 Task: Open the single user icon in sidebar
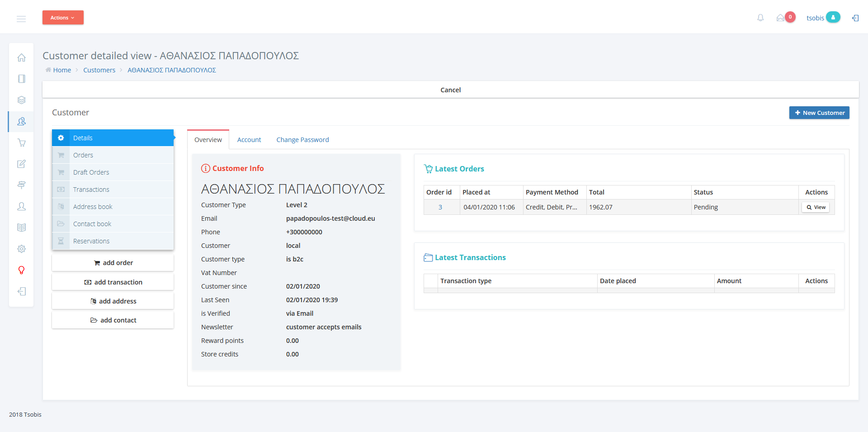coord(21,206)
